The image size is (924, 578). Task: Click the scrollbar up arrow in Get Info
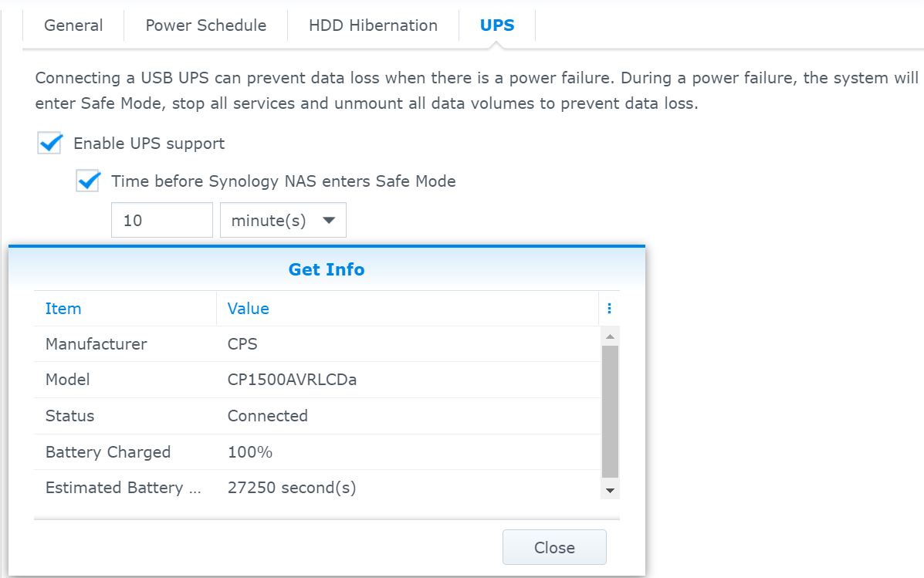pyautogui.click(x=610, y=336)
